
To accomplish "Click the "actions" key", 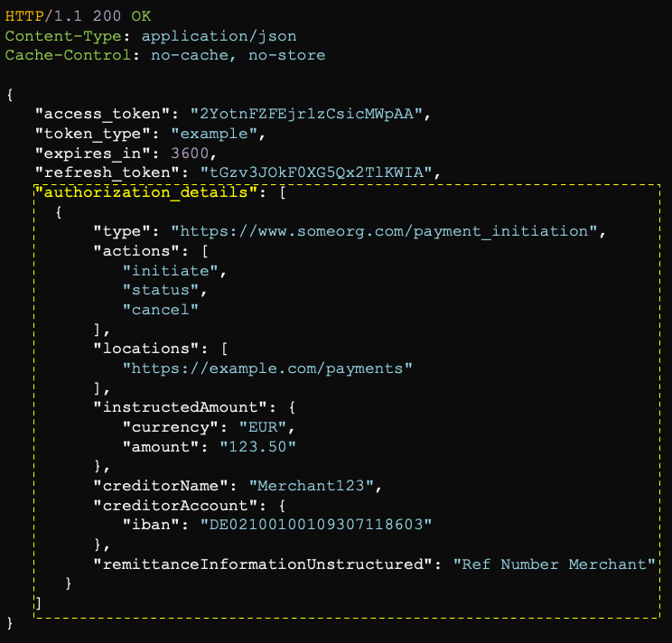I will (136, 251).
